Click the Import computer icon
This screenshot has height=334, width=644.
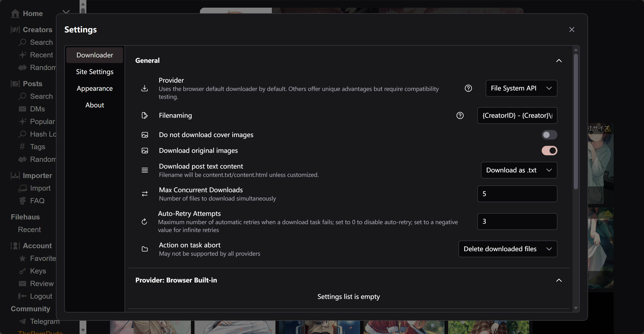click(x=22, y=188)
